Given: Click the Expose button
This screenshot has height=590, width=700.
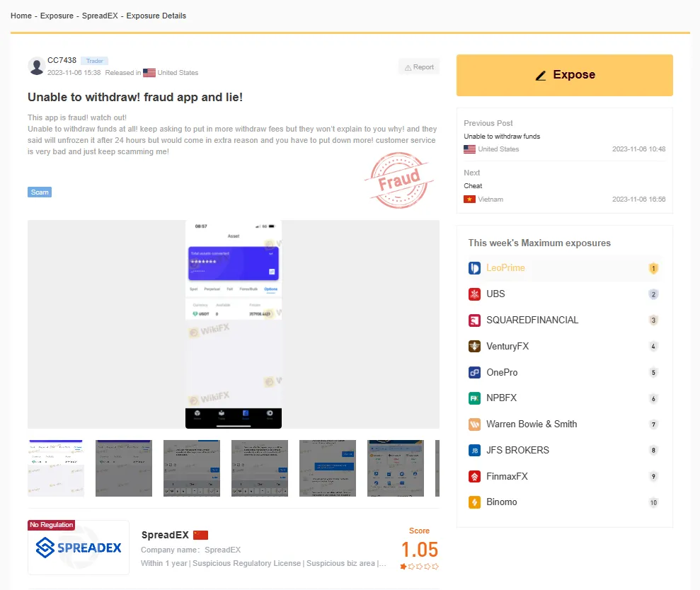Looking at the screenshot, I should pos(564,75).
